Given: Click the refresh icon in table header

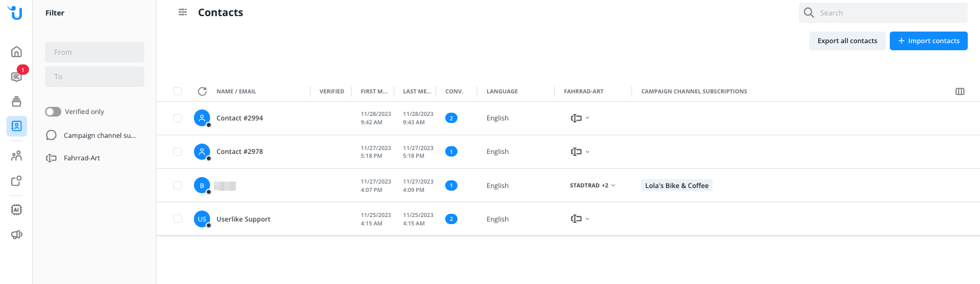Looking at the screenshot, I should (x=202, y=91).
